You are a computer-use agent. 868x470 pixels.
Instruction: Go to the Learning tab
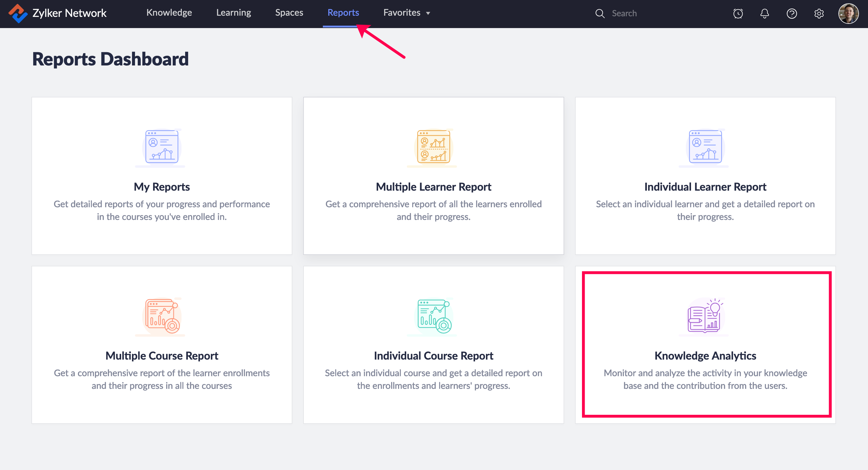(233, 13)
